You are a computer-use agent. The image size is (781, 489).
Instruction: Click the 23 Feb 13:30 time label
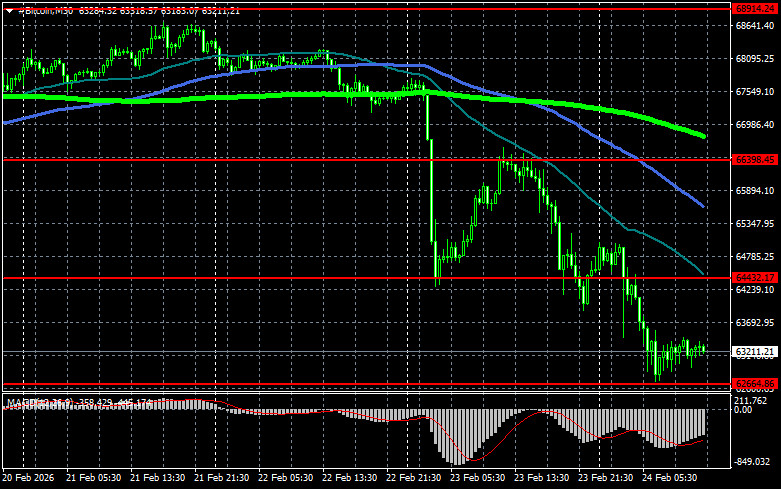coord(541,478)
